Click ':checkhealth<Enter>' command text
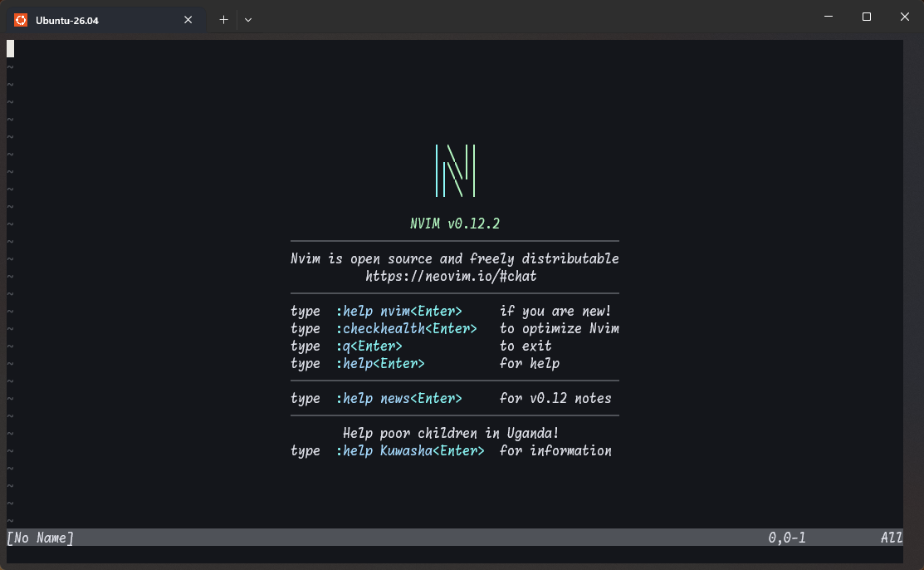The width and height of the screenshot is (924, 570). pyautogui.click(x=407, y=329)
